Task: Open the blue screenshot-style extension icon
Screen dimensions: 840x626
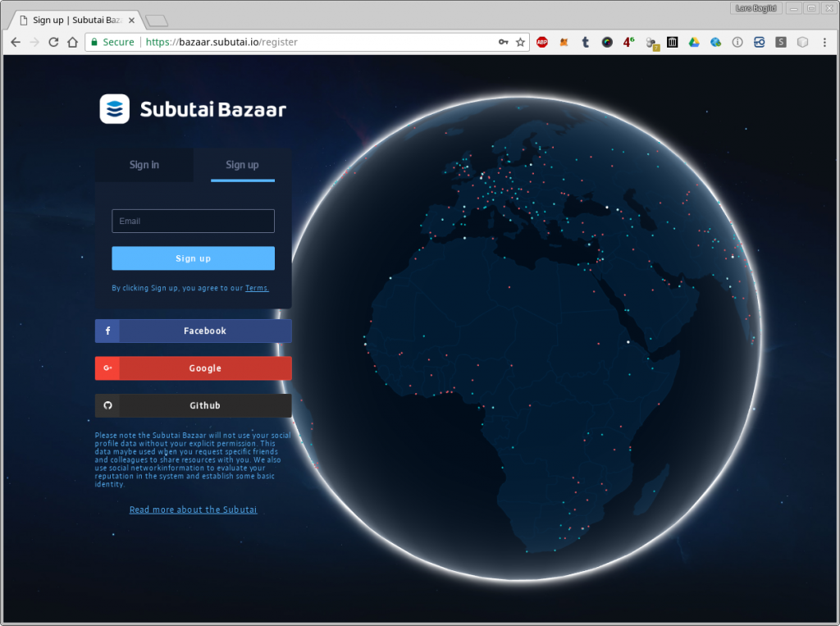Action: point(759,42)
